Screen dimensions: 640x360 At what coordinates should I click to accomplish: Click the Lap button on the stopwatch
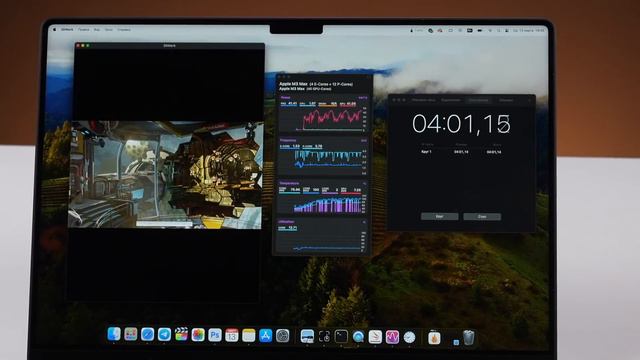pos(440,216)
